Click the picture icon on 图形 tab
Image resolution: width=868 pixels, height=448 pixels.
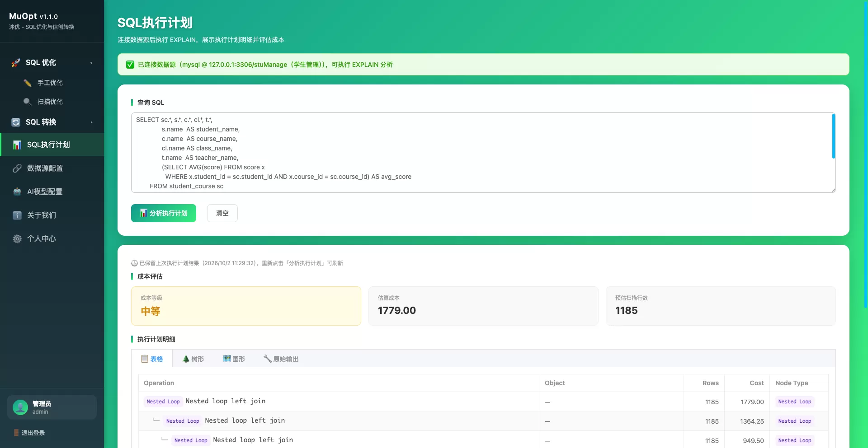227,359
